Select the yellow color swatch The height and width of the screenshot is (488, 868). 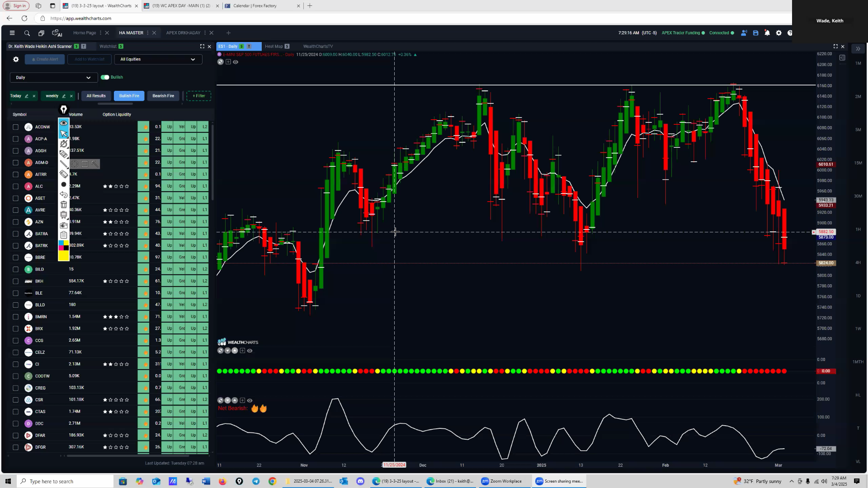coord(64,256)
